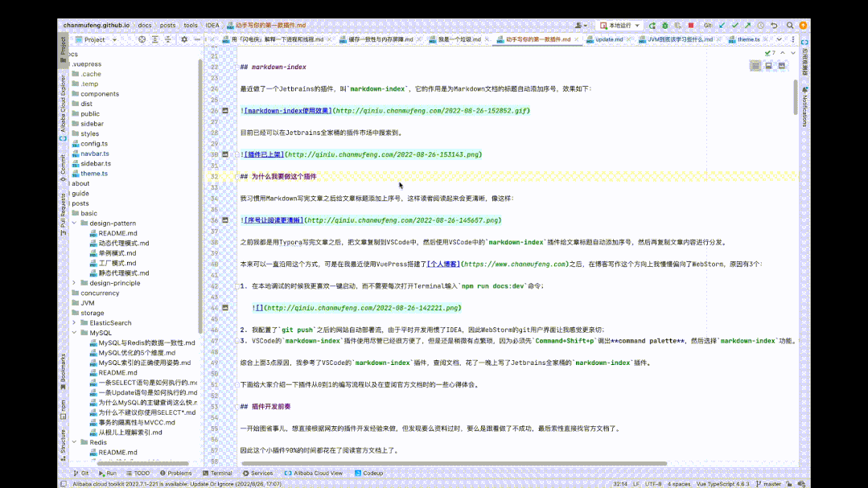Open the Search Everywhere magnifier icon
The image size is (868, 488).
pyautogui.click(x=790, y=25)
